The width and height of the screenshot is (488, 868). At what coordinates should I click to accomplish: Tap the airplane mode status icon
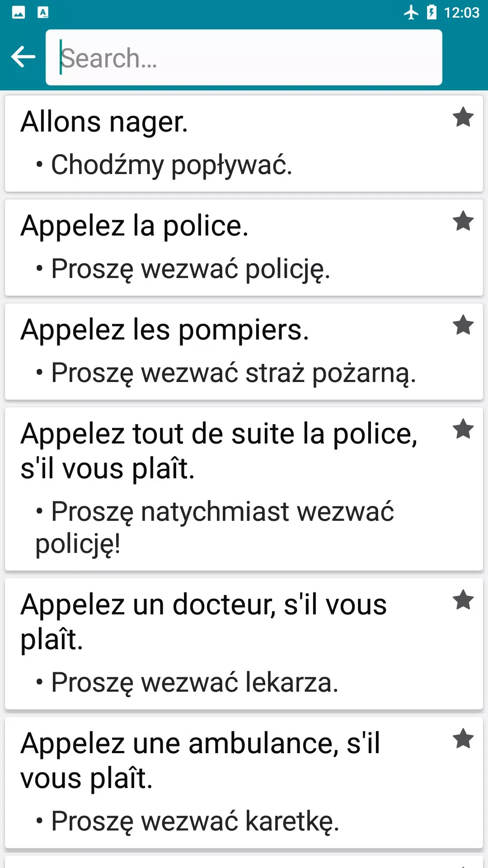click(411, 12)
